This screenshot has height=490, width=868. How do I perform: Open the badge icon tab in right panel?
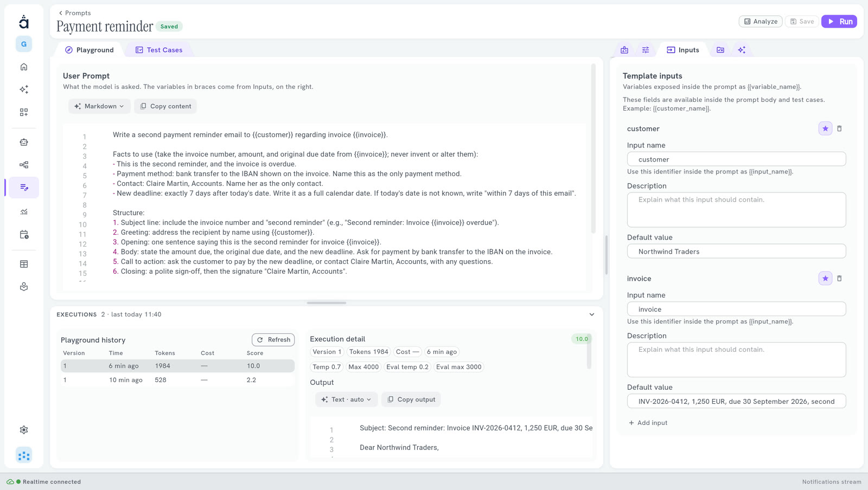point(624,50)
